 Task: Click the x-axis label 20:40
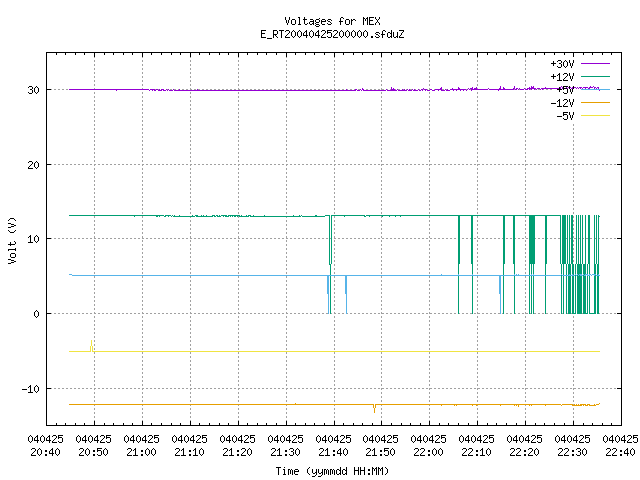click(x=45, y=452)
